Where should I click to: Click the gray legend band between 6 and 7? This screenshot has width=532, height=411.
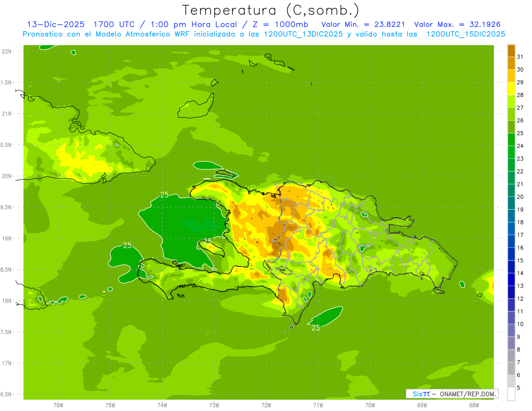(511, 369)
